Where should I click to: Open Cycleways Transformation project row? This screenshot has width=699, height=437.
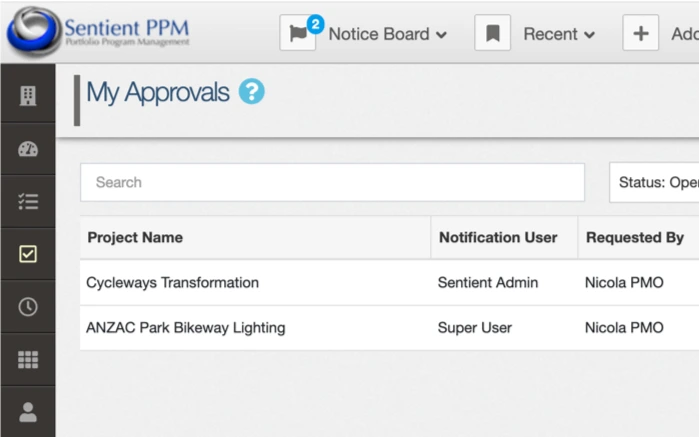click(389, 283)
